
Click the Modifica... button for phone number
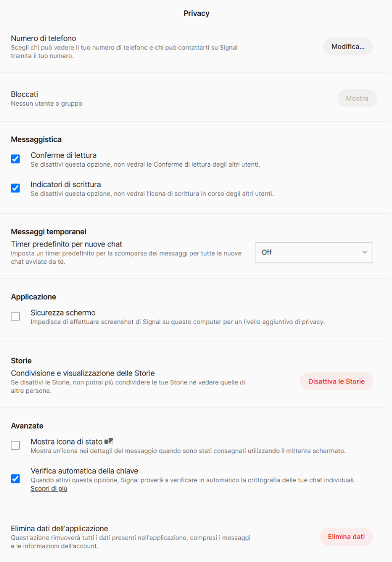pos(348,47)
